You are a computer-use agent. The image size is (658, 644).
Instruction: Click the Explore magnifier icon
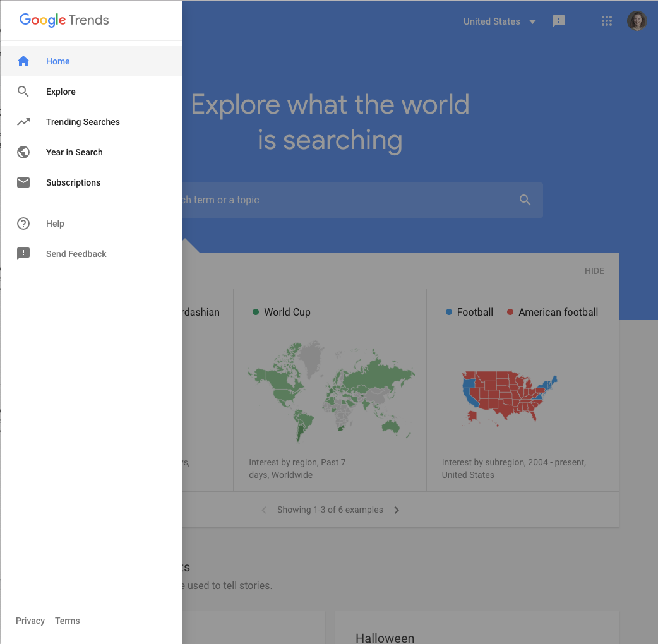23,92
